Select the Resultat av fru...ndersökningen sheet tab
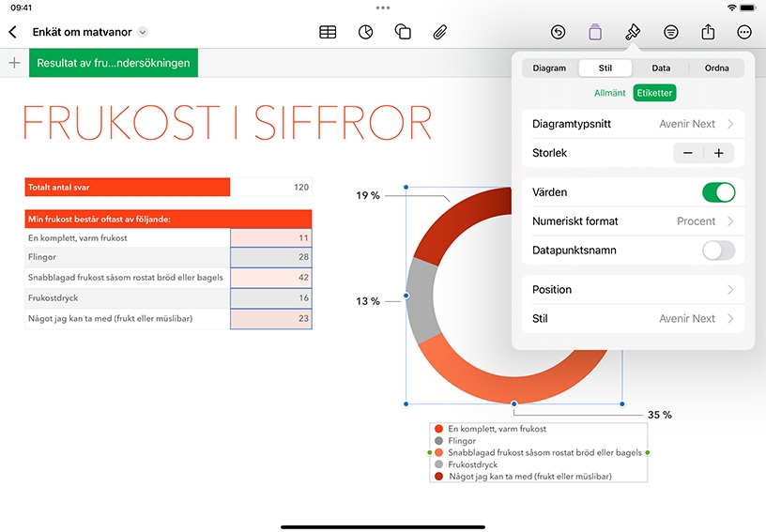 [114, 63]
